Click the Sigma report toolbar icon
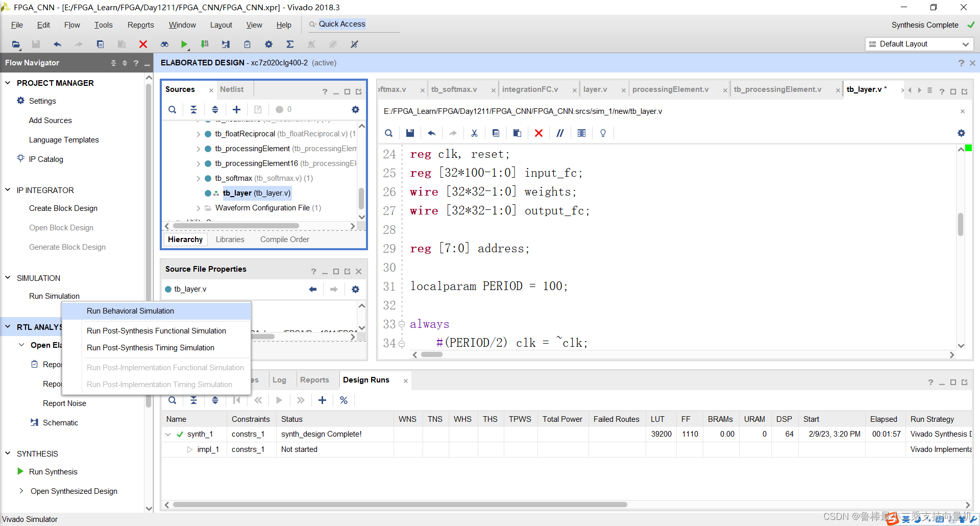 tap(290, 44)
